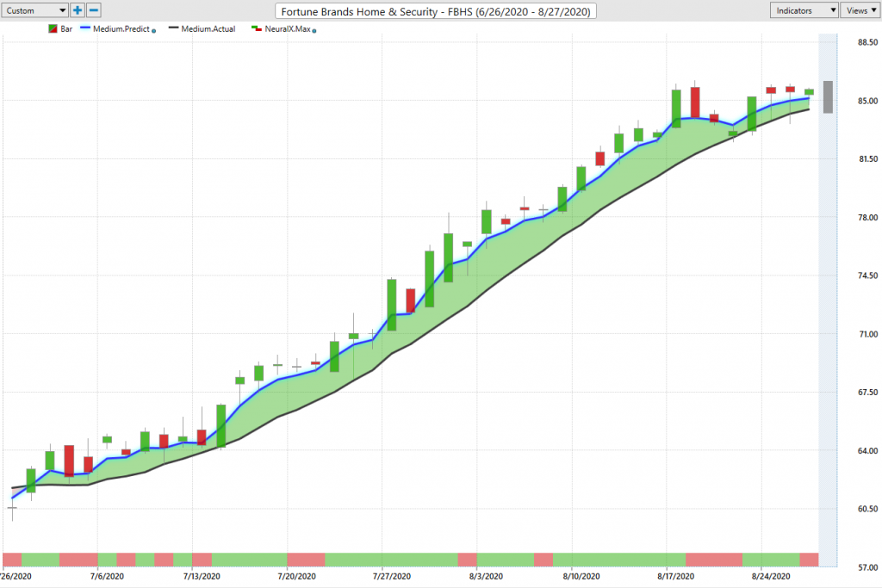Click the 88.50 price axis label
882x588 pixels.
[867, 43]
